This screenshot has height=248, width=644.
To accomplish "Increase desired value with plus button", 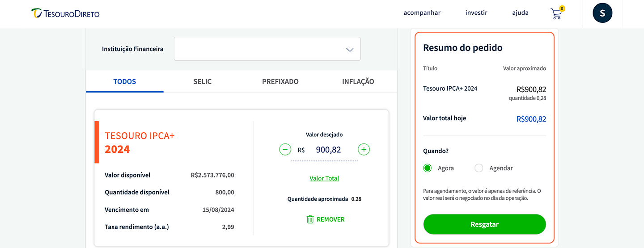I will tap(364, 149).
